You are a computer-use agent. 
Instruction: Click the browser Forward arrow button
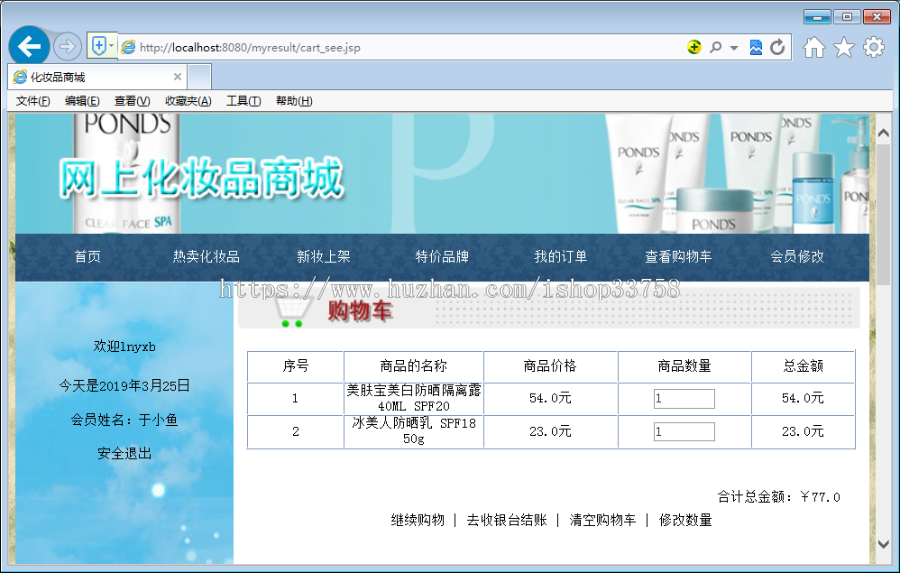tap(67, 47)
